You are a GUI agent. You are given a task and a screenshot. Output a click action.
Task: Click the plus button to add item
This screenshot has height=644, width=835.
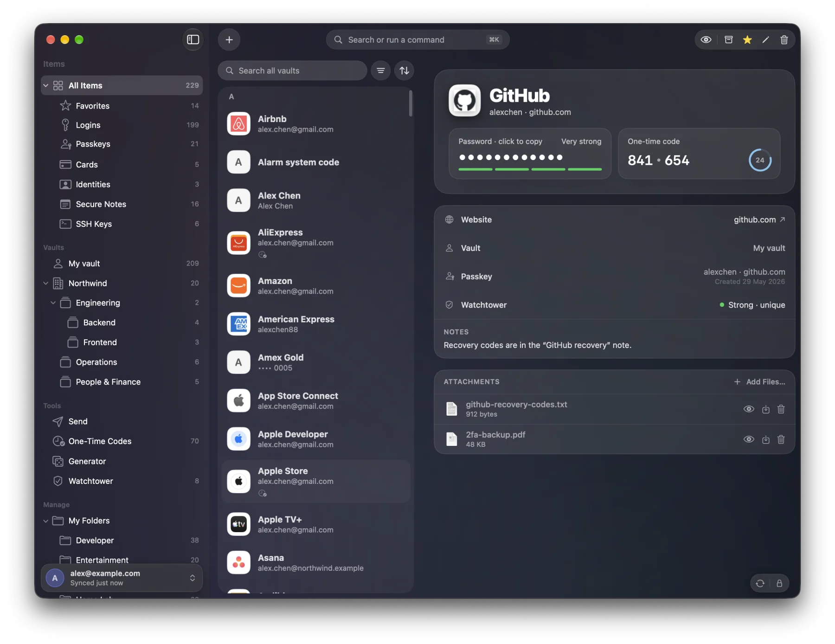point(229,39)
